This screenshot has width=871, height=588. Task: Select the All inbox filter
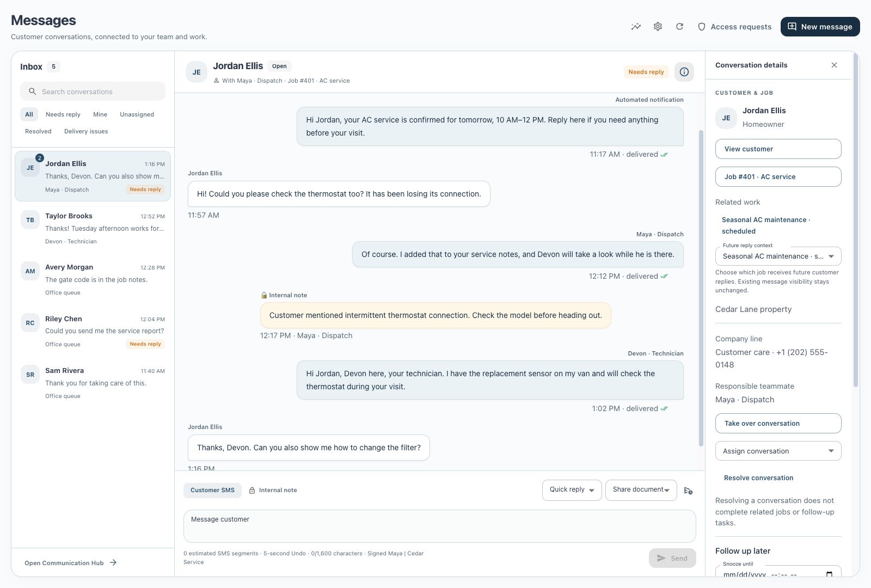pos(29,114)
